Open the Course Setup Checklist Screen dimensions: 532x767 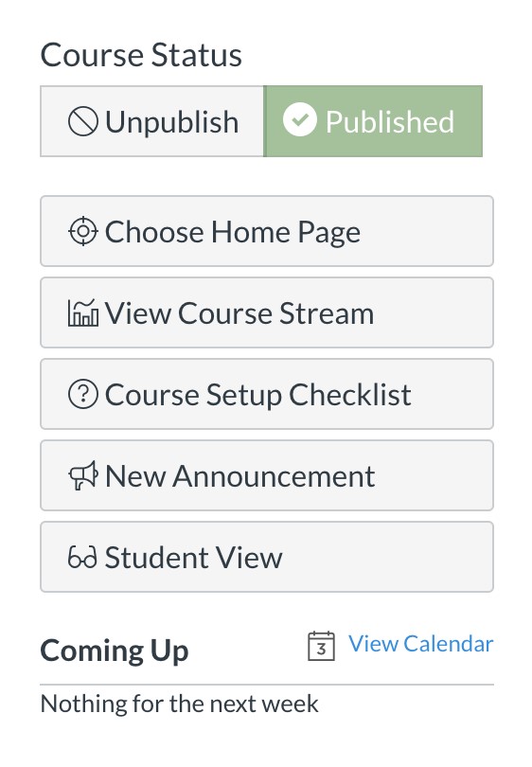click(x=267, y=394)
